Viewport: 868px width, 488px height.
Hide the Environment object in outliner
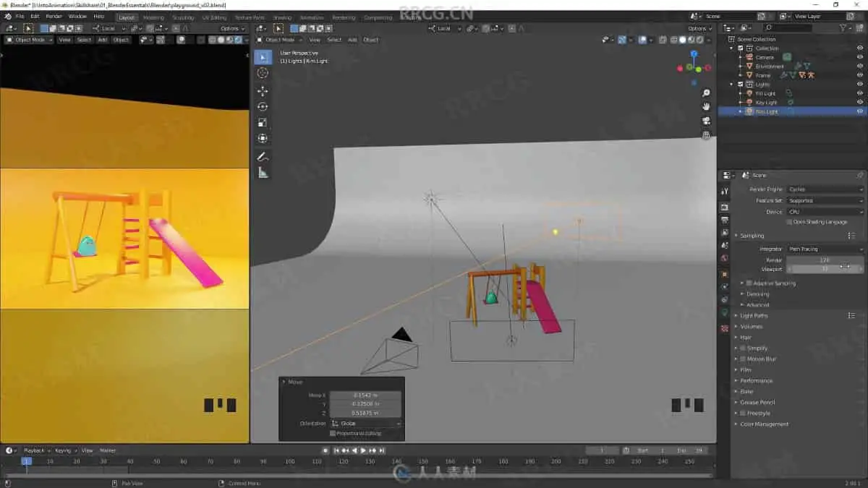click(x=860, y=67)
